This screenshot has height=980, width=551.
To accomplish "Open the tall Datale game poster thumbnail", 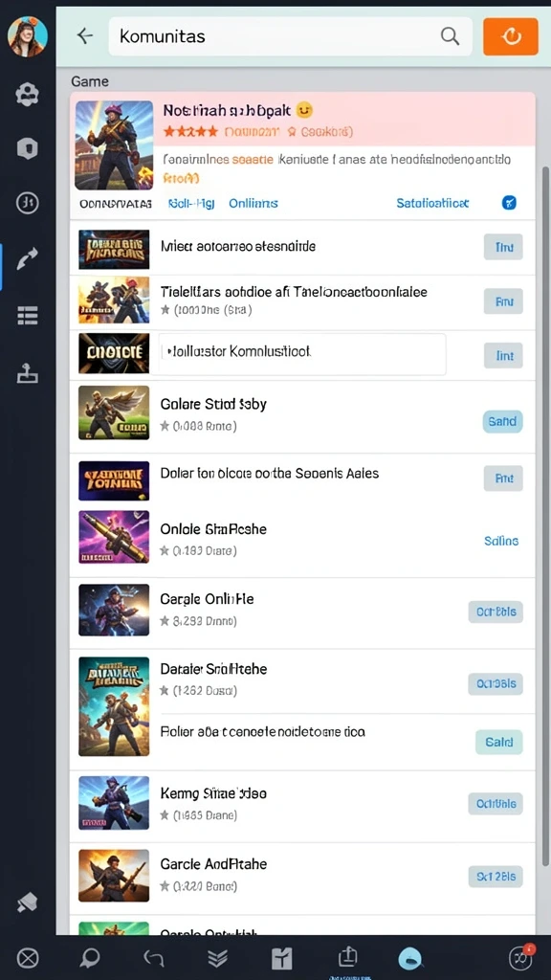I will coord(114,706).
